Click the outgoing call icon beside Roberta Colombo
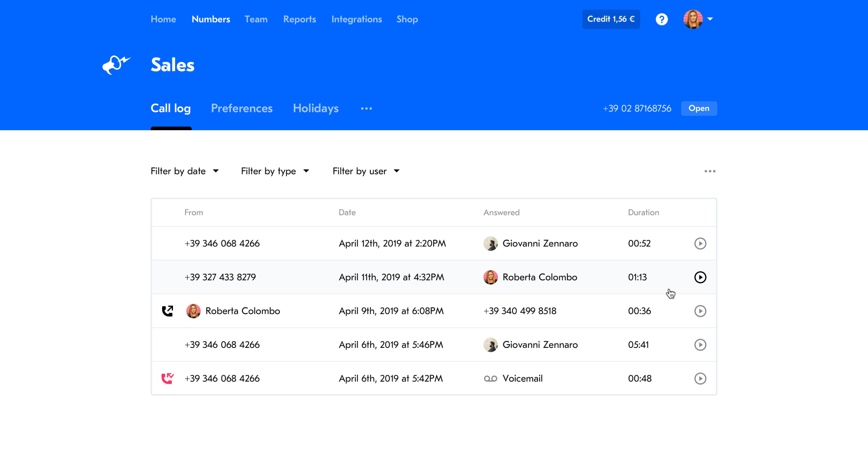This screenshot has width=868, height=470. [x=167, y=311]
